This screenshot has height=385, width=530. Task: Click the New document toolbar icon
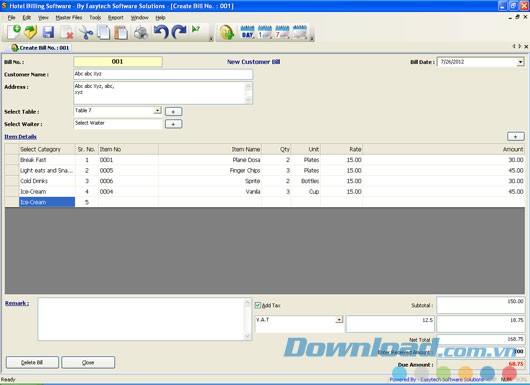pos(14,32)
